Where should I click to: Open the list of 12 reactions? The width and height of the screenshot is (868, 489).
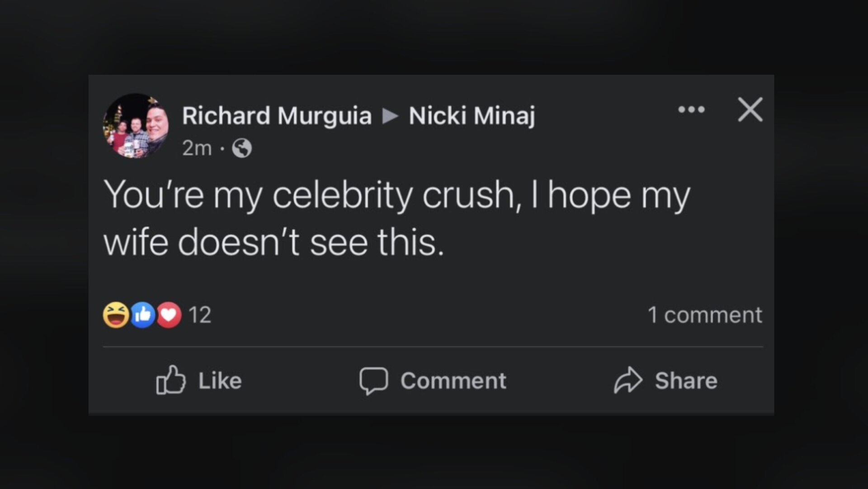(x=202, y=314)
